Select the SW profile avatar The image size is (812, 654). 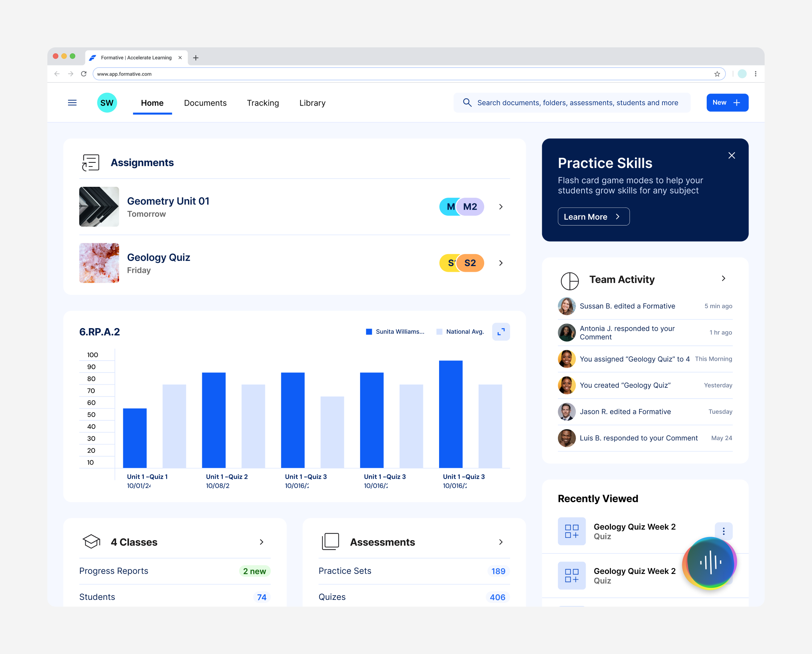click(107, 103)
